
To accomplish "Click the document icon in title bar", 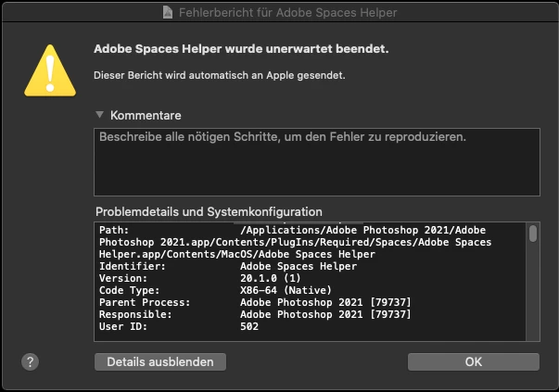I will point(168,12).
